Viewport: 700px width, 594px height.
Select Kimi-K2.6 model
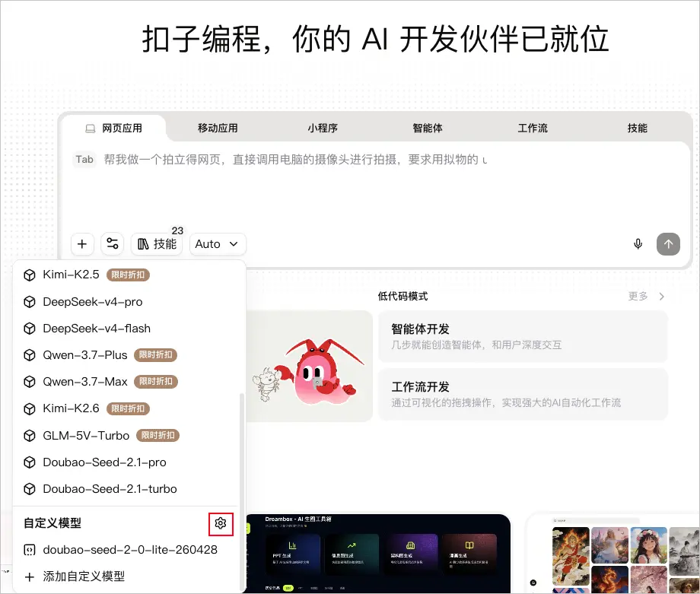click(127, 408)
